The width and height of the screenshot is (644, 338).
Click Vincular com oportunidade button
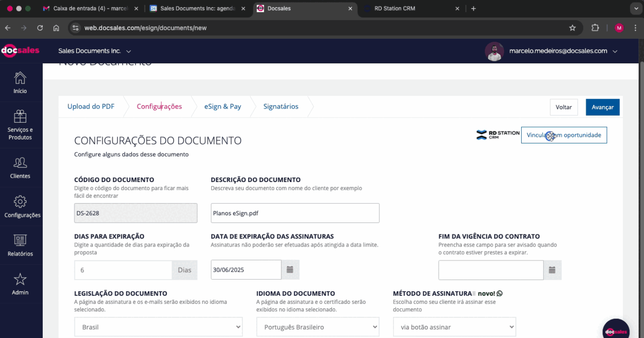coord(564,135)
